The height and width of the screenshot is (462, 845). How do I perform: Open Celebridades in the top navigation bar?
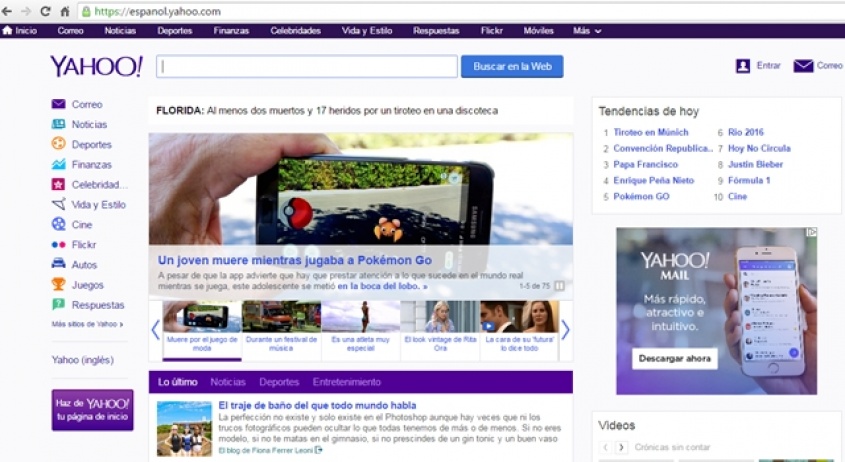click(x=295, y=31)
